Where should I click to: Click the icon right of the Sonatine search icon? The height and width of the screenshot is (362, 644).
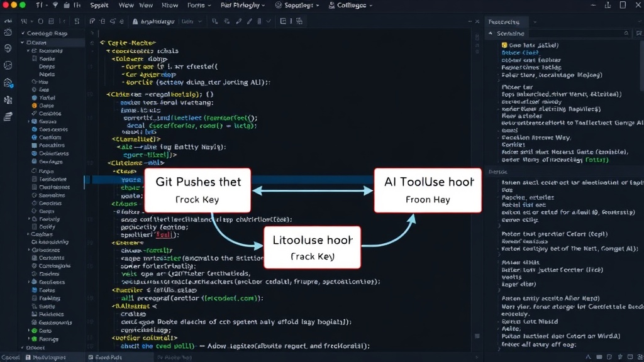pyautogui.click(x=639, y=33)
